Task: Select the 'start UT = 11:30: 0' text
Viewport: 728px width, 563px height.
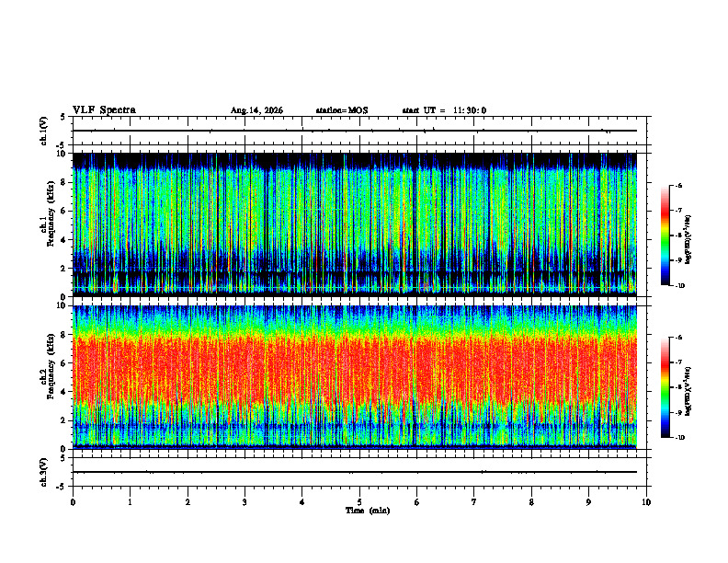Action: click(x=444, y=110)
